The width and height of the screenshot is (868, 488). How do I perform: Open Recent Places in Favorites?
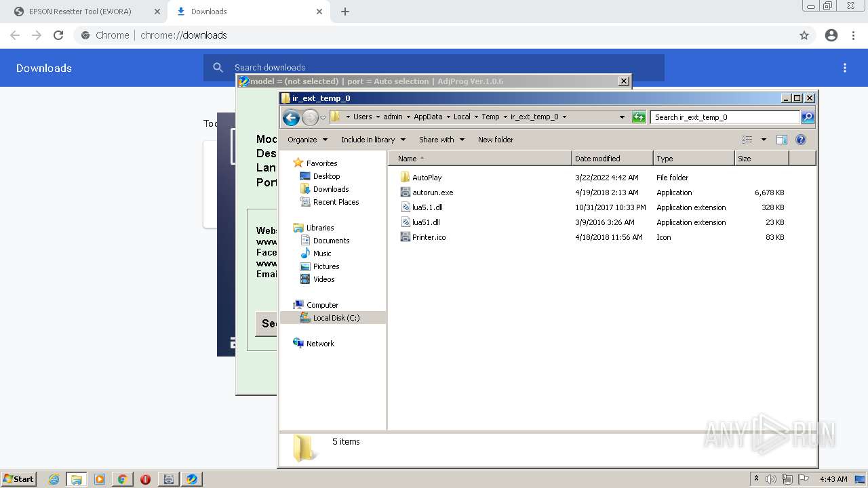tap(336, 202)
